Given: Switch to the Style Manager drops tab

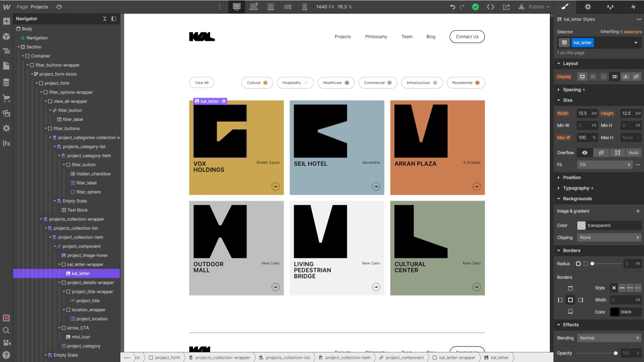Looking at the screenshot, I should [x=610, y=7].
